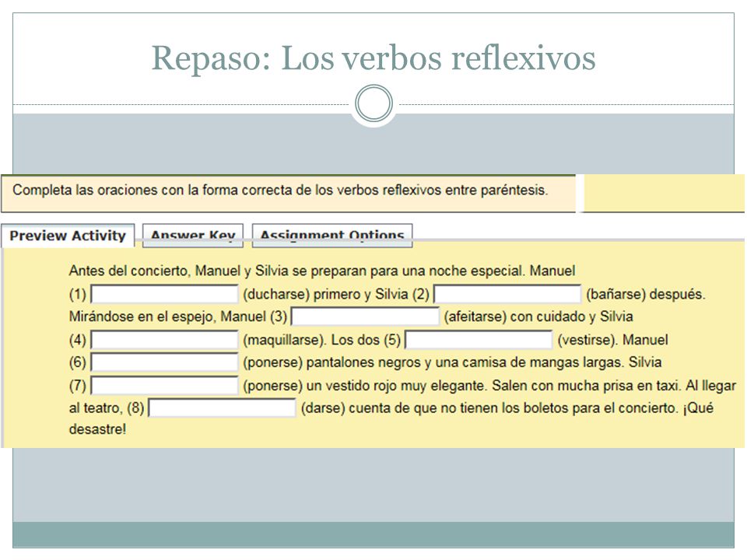Click the word '(ducharse)' hint
This screenshot has height=560, width=747.
(276, 294)
